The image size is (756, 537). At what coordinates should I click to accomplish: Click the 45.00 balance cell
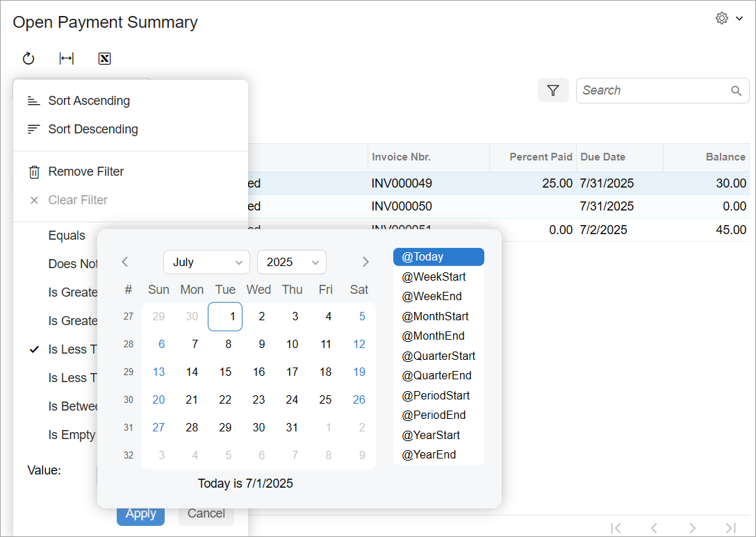click(x=707, y=229)
